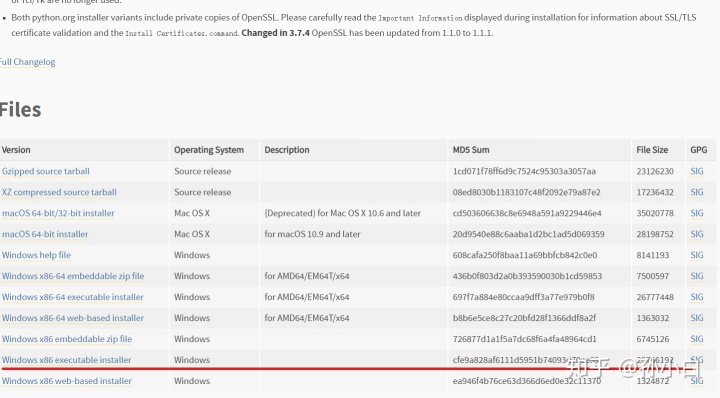
Task: Open SIG for Windows x86-64 web-based installer
Action: pyautogui.click(x=697, y=318)
